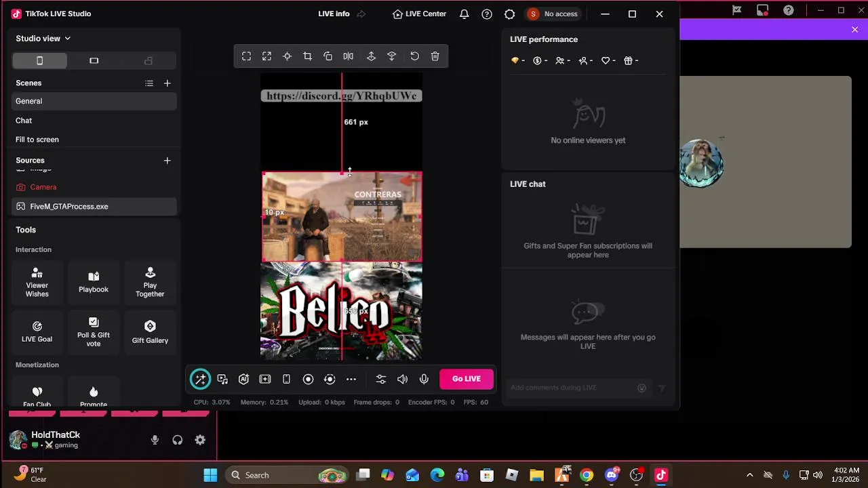Open scenes list menu icon
Screen dimensions: 868x488
[x=149, y=83]
